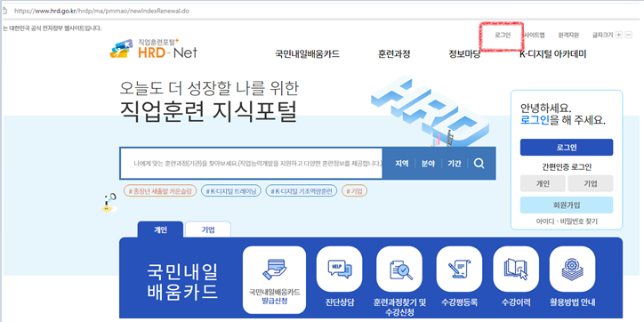Select the #K-디지털 기초역량훈련 tag

(x=302, y=191)
